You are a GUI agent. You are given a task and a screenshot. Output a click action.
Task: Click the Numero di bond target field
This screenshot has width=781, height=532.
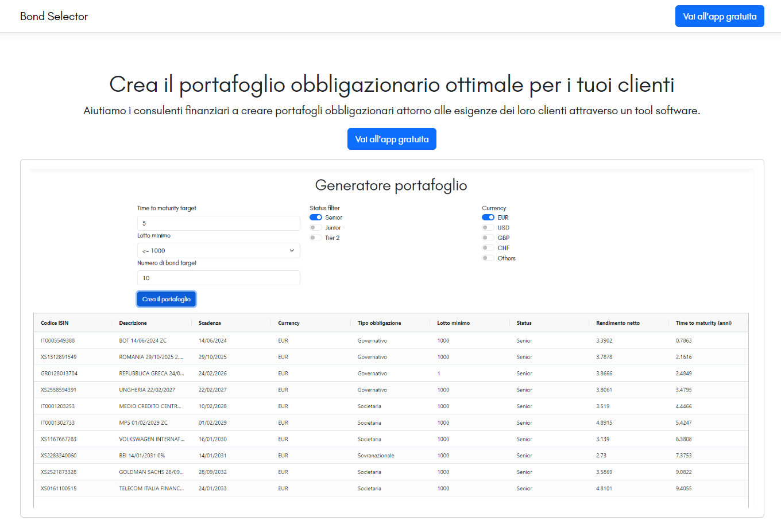[x=219, y=278]
